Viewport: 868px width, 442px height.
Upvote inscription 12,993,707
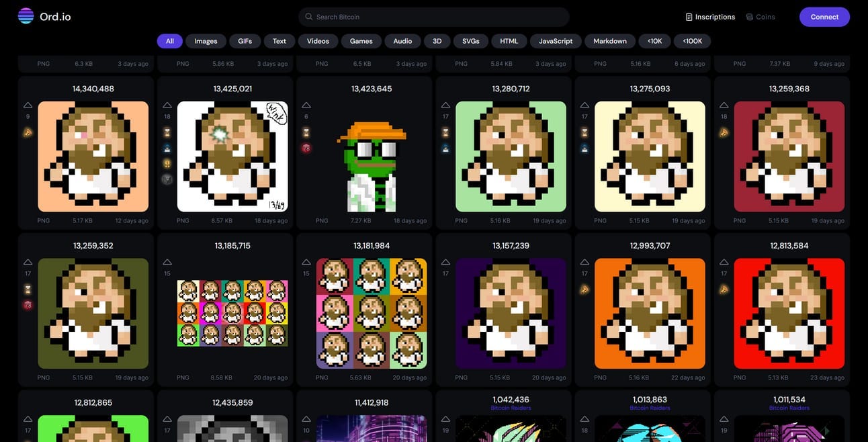click(x=584, y=263)
